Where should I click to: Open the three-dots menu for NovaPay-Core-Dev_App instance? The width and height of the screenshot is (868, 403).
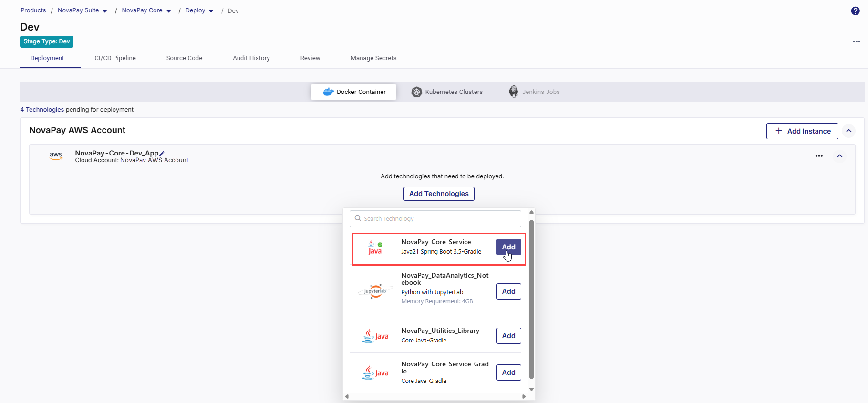(819, 156)
